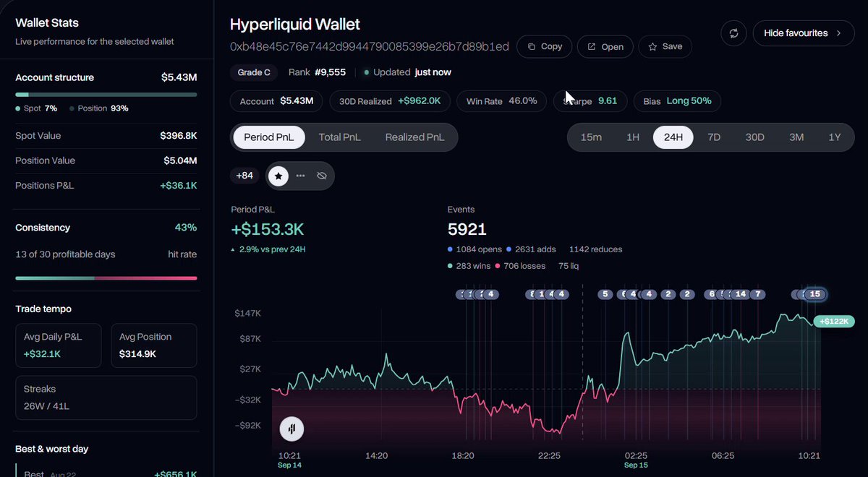This screenshot has height=477, width=868.
Task: Click event marker 5 on chart
Action: pyautogui.click(x=605, y=294)
